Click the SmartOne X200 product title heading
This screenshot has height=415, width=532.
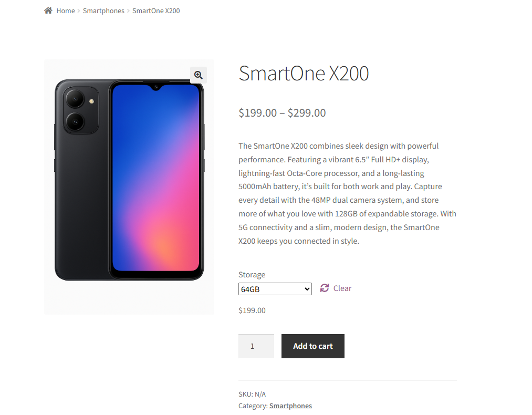click(304, 73)
